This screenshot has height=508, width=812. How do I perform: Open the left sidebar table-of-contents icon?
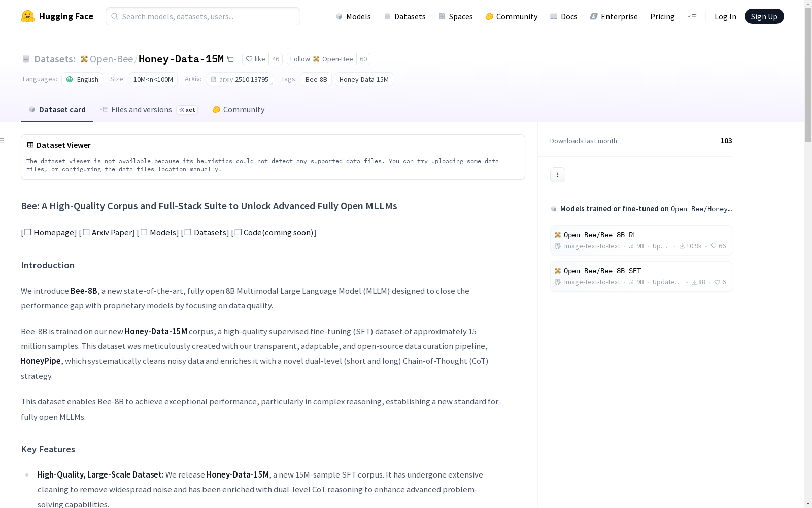coord(3,140)
